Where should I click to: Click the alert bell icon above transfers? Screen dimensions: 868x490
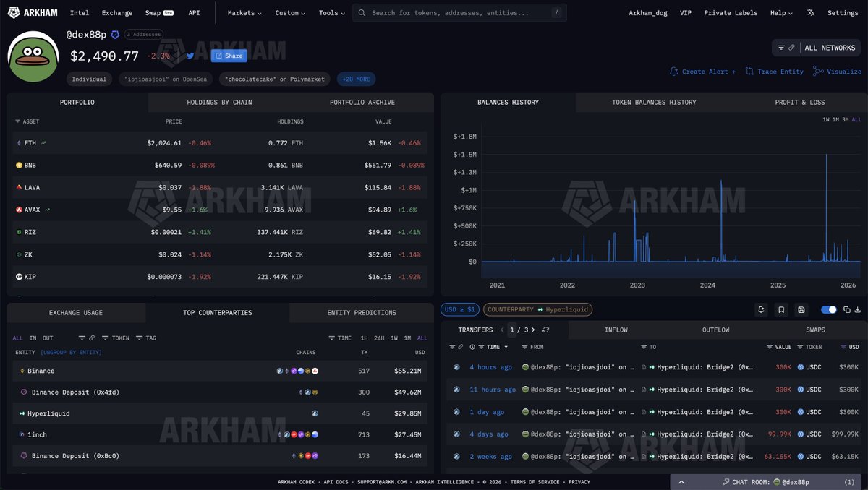coord(761,309)
